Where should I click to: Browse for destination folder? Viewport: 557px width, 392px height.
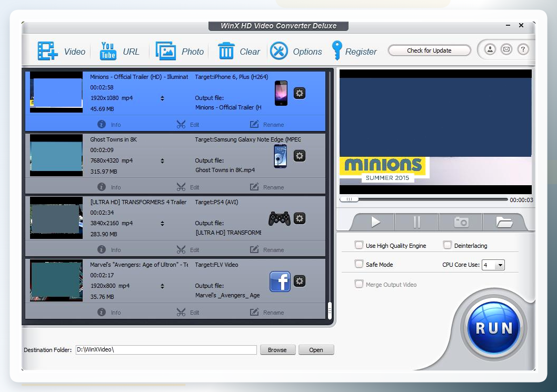coord(277,350)
